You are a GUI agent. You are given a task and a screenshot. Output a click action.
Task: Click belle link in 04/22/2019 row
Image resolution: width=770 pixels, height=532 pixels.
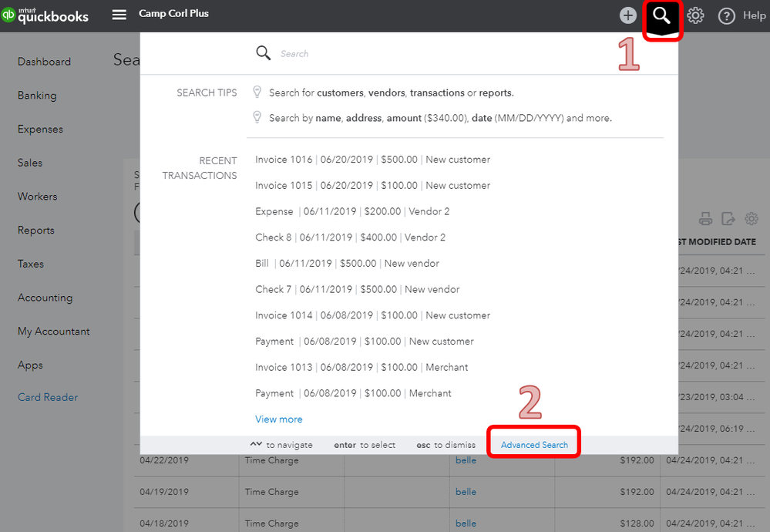466,460
